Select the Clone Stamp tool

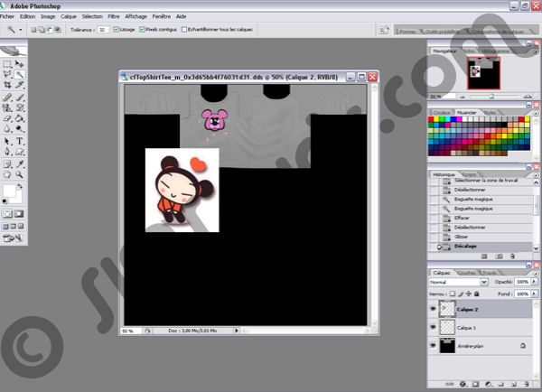[7, 107]
